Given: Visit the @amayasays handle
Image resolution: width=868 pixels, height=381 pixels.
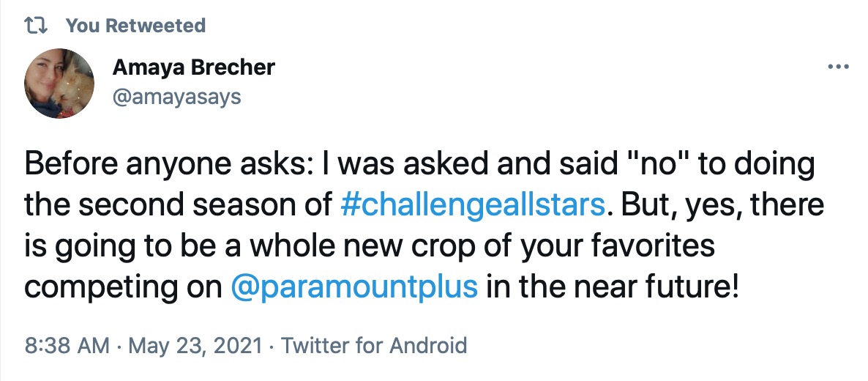Looking at the screenshot, I should [x=176, y=96].
